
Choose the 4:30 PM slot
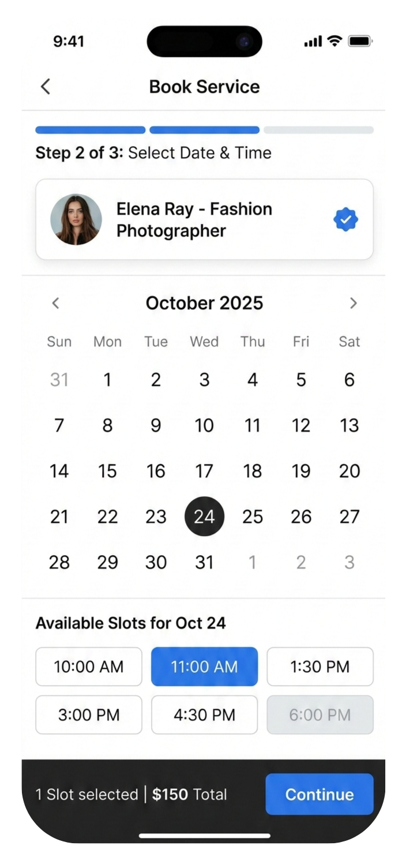[204, 715]
